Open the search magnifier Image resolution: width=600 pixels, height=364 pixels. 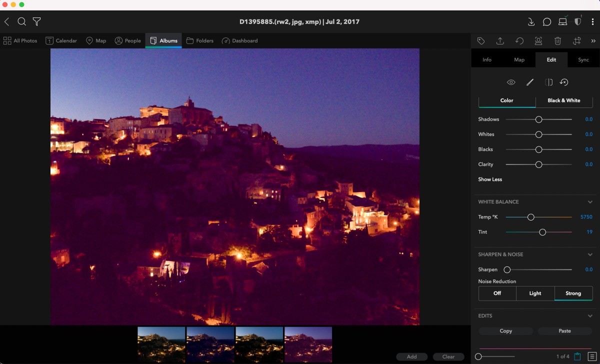pyautogui.click(x=21, y=21)
